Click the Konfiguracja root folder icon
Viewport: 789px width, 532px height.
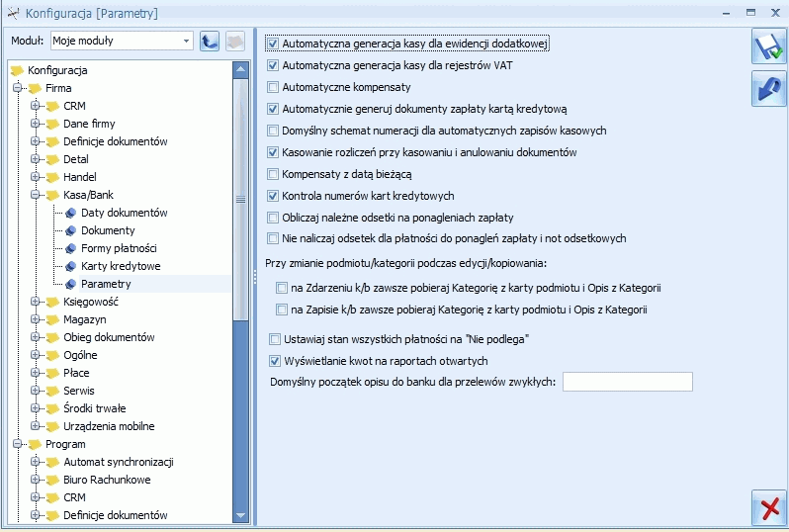17,70
